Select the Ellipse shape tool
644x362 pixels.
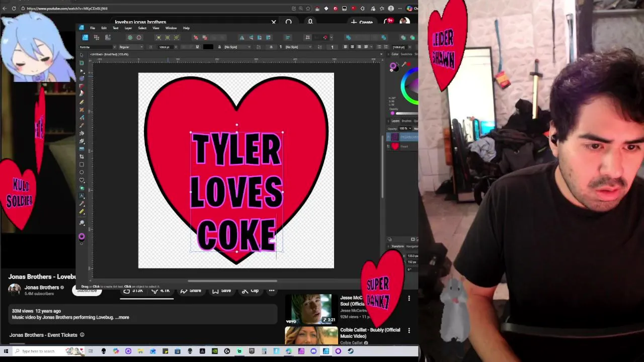tap(82, 172)
